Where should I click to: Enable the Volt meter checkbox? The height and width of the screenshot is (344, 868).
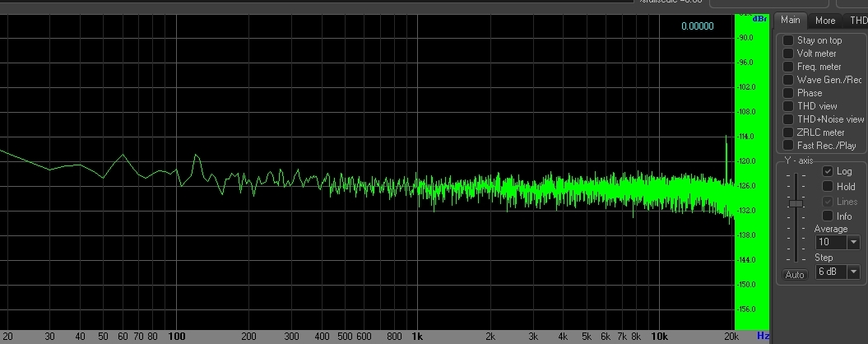788,53
